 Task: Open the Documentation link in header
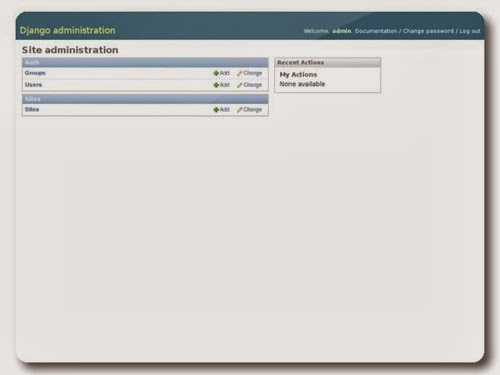pyautogui.click(x=376, y=31)
